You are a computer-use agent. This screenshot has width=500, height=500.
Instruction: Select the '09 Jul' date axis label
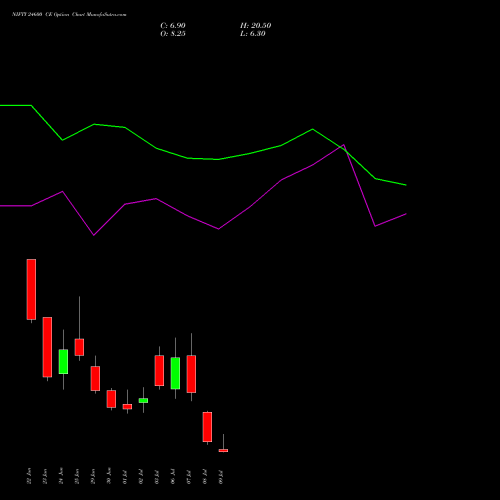(x=221, y=477)
